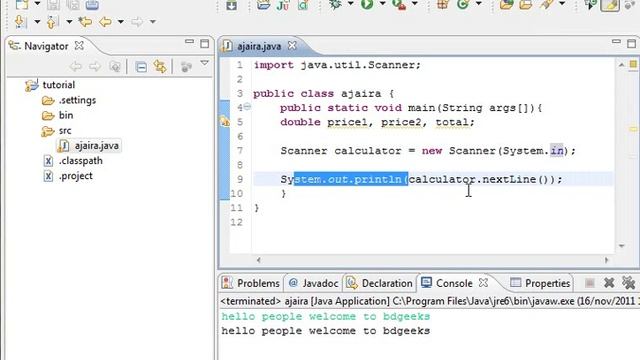Click green 'hello people welcome to bdgeeks' console input
The image size is (640, 360).
326,316
